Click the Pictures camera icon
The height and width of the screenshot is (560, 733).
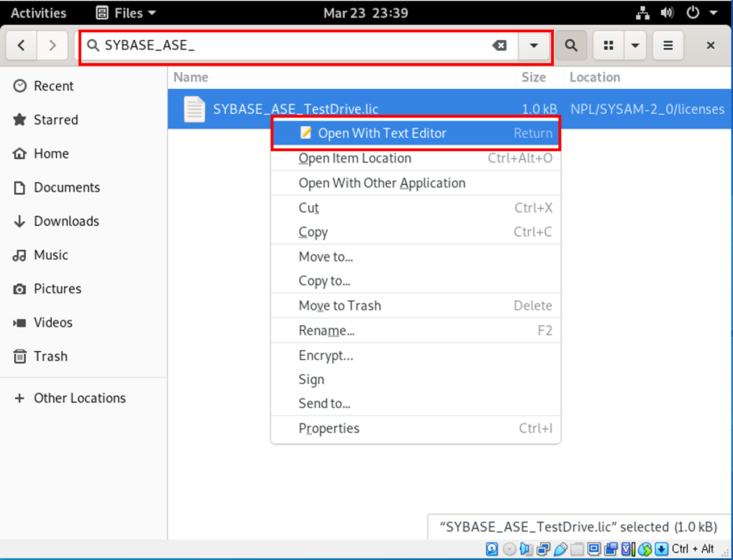point(20,289)
